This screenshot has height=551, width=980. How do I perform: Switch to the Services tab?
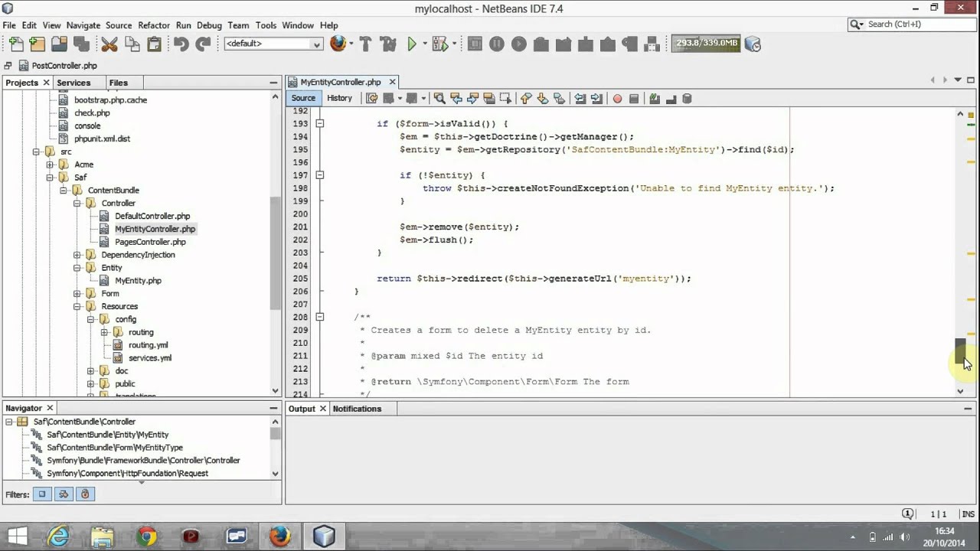[73, 83]
